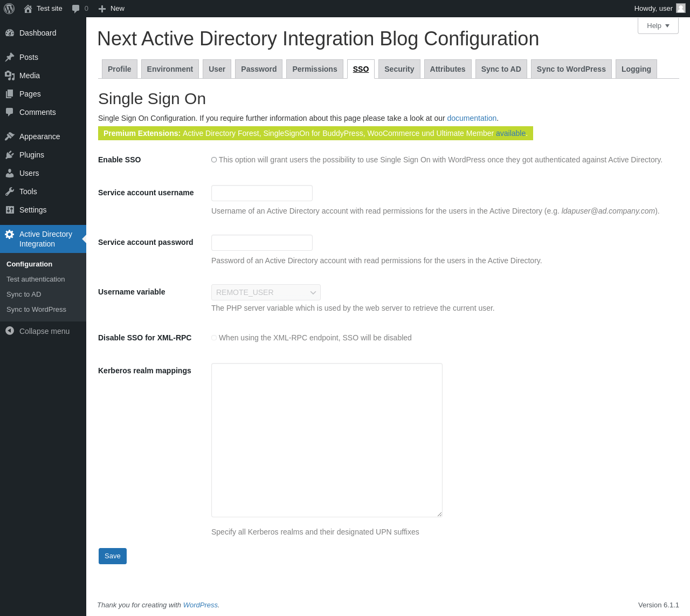Click the Collapse menu arrow icon
Screen dimensions: 690x616
point(10,331)
